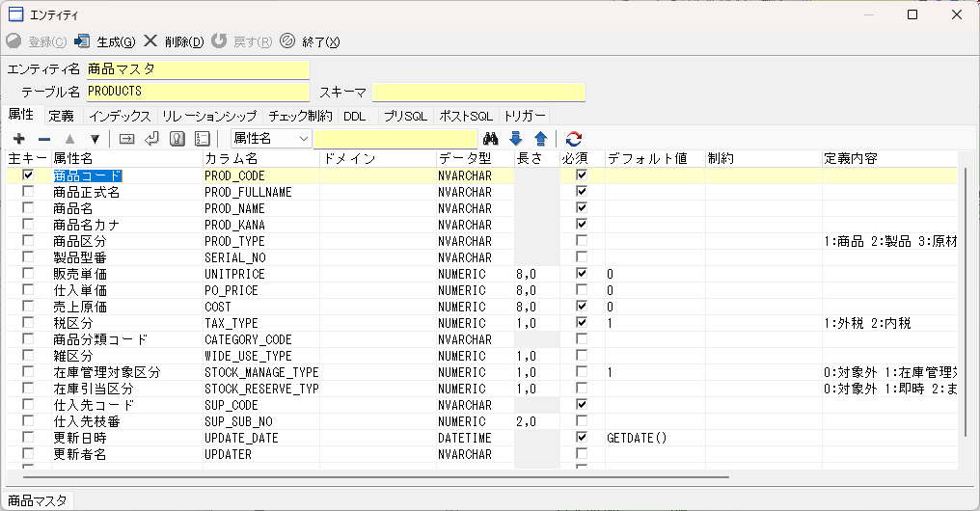Click the blue down arrow find-next icon
The height and width of the screenshot is (511, 980).
516,139
